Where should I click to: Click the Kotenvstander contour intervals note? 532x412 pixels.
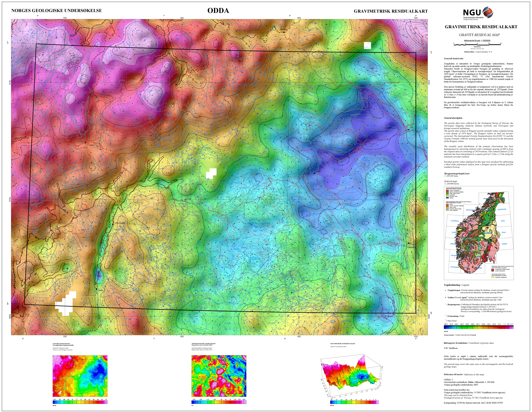tap(460, 335)
